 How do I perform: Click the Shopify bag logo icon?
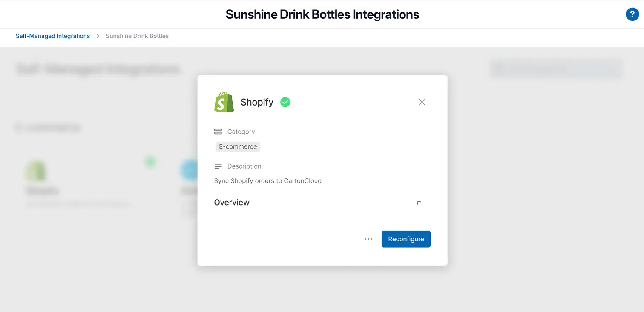click(x=223, y=102)
